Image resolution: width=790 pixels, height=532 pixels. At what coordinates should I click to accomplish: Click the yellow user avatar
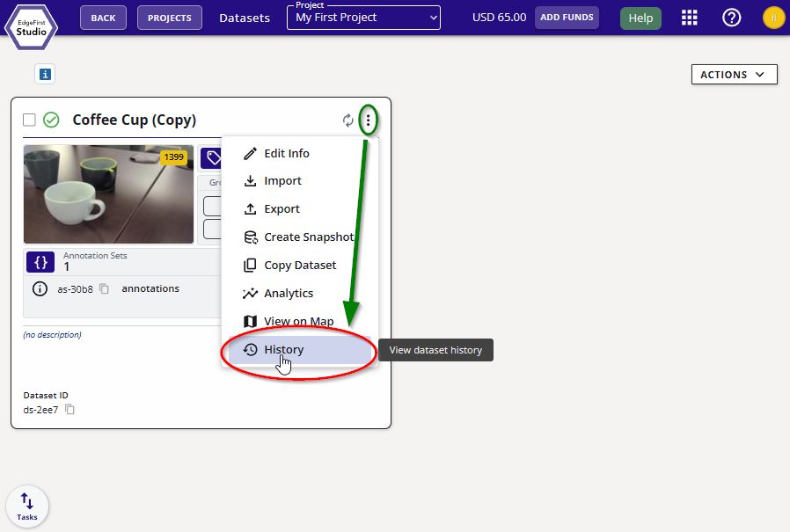(x=773, y=18)
